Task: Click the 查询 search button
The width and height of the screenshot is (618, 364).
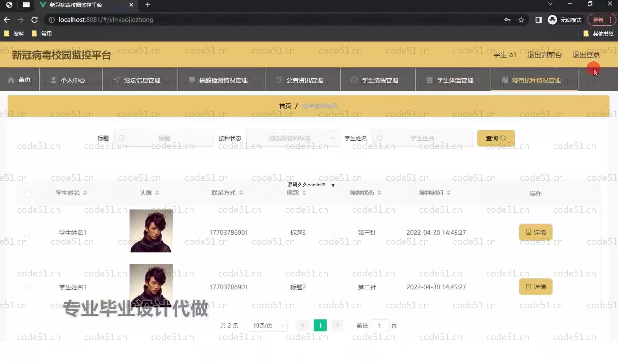Action: point(496,138)
